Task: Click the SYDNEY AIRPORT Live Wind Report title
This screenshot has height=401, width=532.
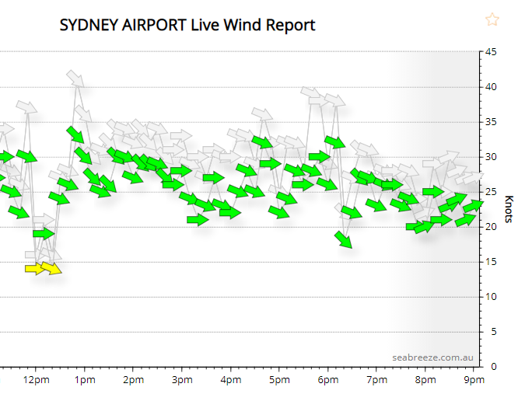Action: (x=187, y=25)
